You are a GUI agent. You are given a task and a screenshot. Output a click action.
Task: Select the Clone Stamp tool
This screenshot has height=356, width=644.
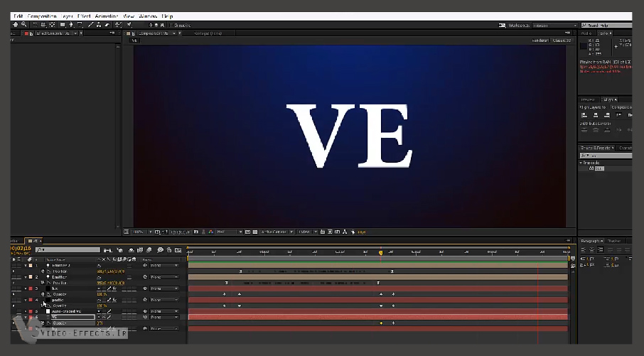99,25
